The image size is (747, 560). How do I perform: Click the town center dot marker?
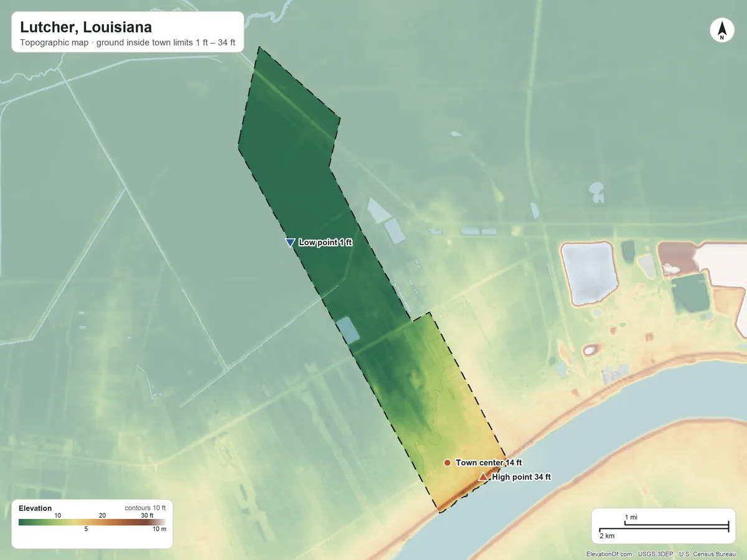[x=447, y=463]
